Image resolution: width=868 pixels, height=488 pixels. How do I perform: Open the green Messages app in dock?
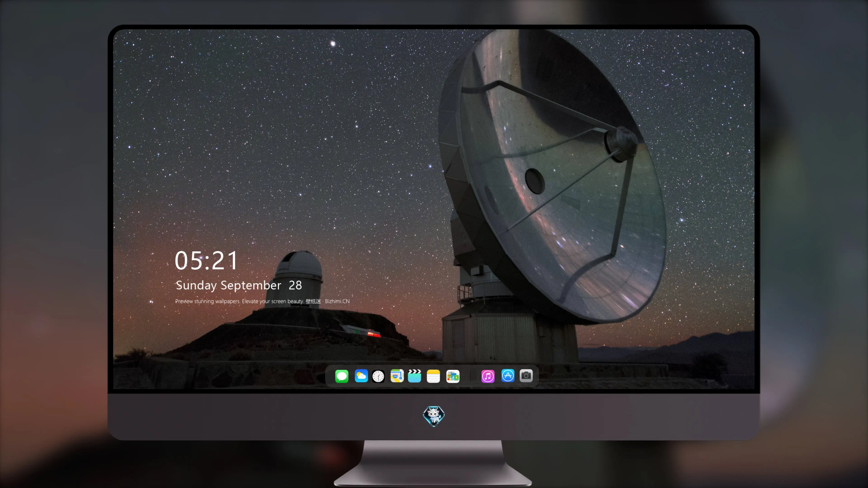point(342,376)
